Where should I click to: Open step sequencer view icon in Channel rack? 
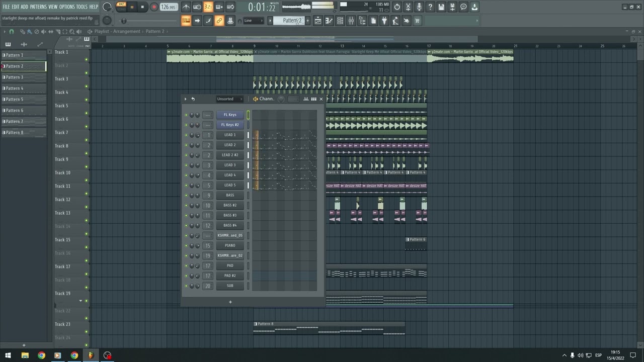[x=313, y=99]
